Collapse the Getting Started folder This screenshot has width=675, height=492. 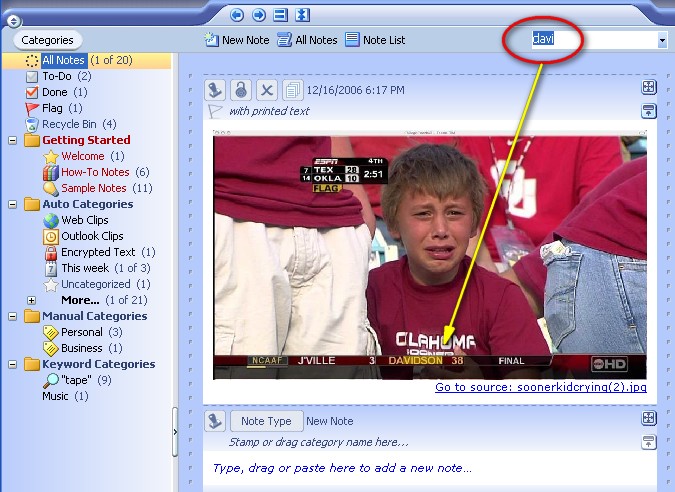12,140
